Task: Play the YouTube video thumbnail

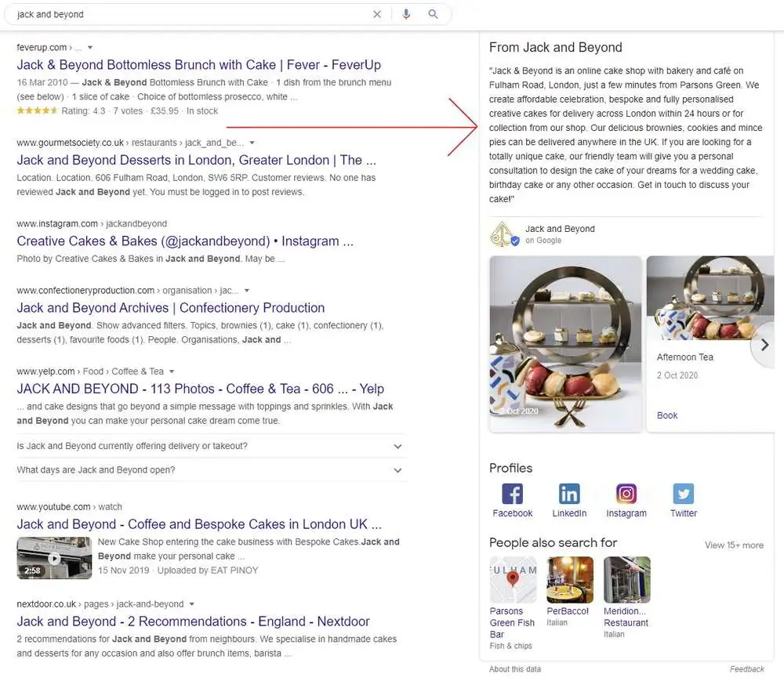Action: (x=55, y=558)
